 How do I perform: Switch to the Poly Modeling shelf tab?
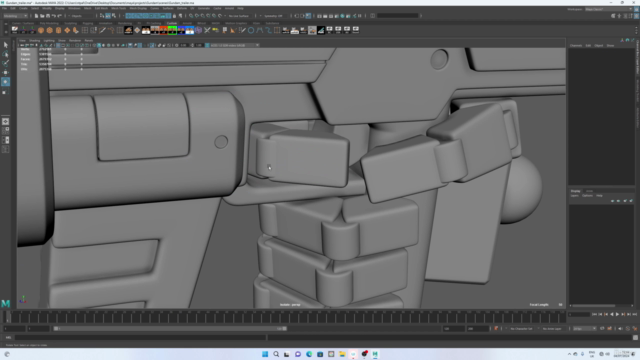coord(49,23)
